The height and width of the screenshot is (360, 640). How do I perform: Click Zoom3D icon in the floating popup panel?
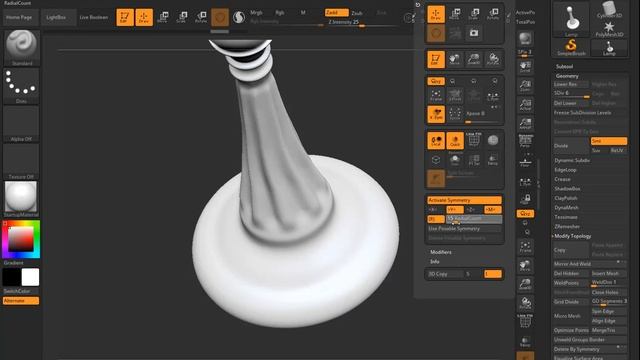pos(474,59)
